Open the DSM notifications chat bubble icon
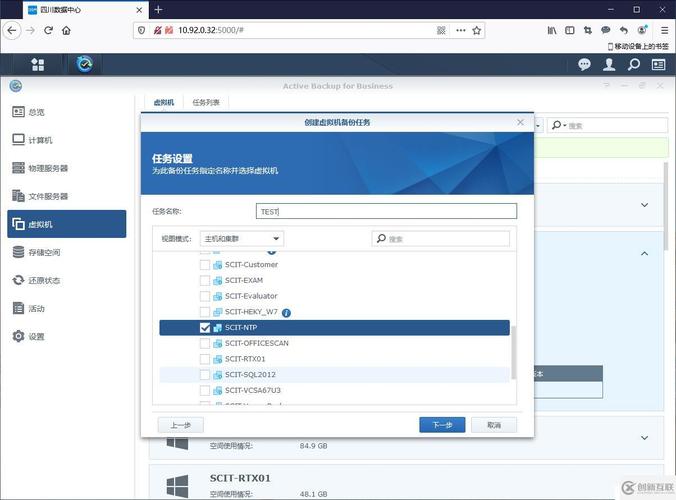The height and width of the screenshot is (500, 676). 585,65
